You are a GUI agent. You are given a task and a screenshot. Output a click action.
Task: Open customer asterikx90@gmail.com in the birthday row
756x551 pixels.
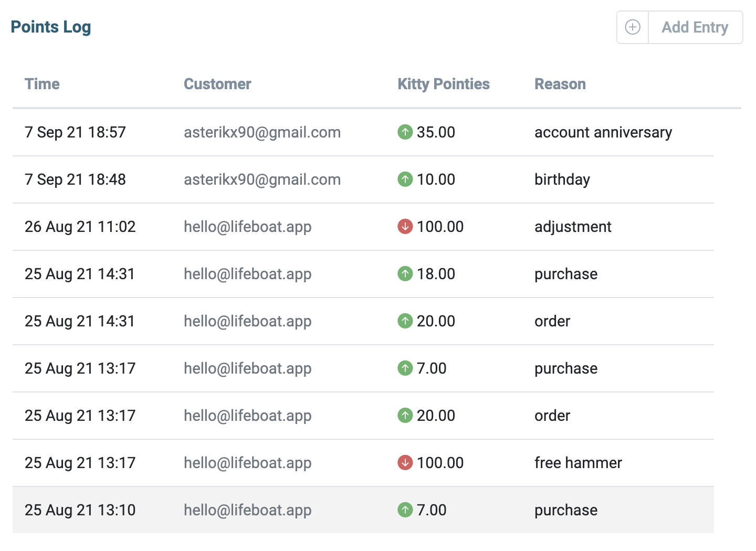pos(262,179)
